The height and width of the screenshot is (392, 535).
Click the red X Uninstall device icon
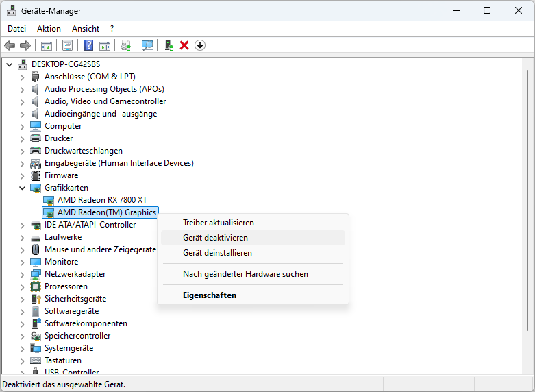(184, 45)
